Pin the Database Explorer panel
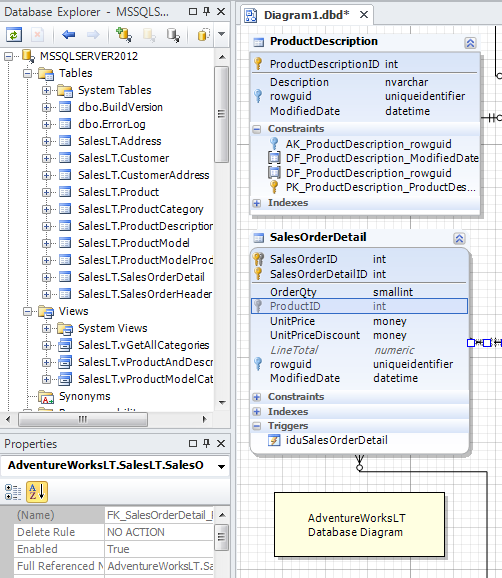Viewport: 502px width, 578px height. click(x=206, y=11)
